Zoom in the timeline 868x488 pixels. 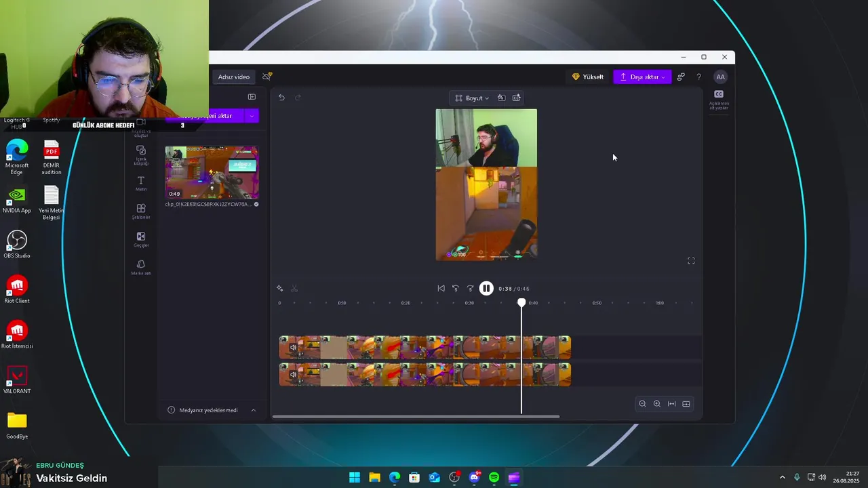coord(656,404)
